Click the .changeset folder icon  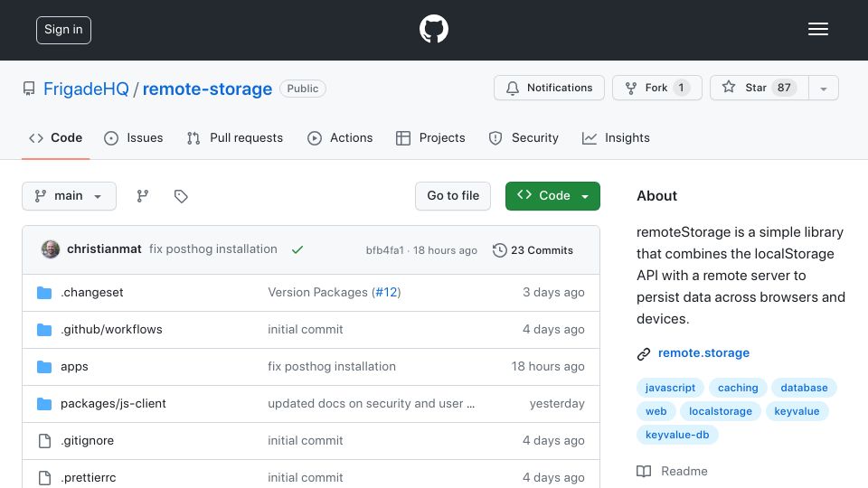coord(44,292)
